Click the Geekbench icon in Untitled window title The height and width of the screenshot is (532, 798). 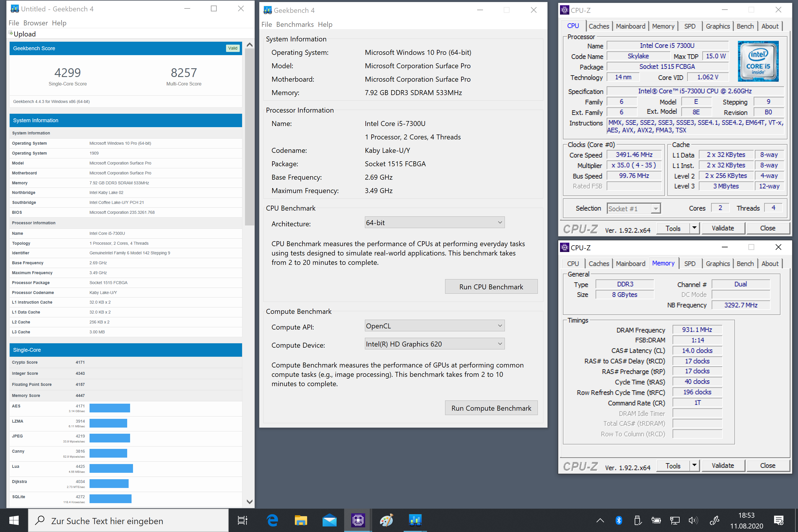tap(15, 9)
